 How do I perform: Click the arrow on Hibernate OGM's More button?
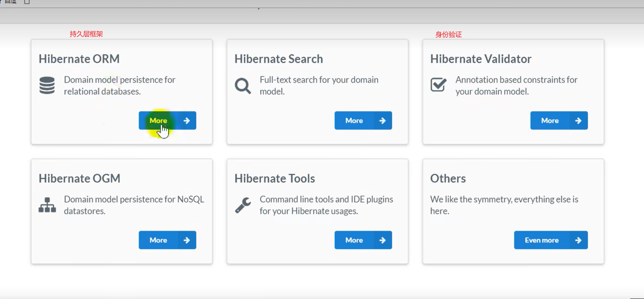coord(187,240)
